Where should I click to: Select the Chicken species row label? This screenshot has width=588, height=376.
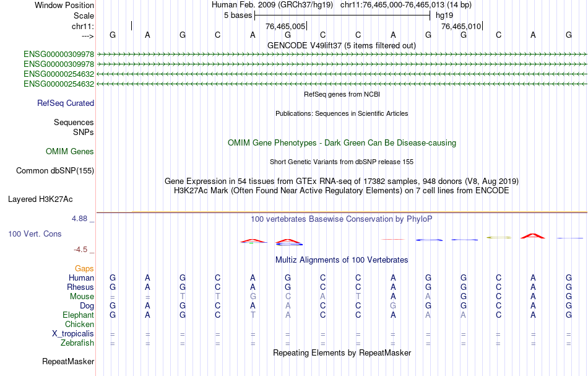79,324
